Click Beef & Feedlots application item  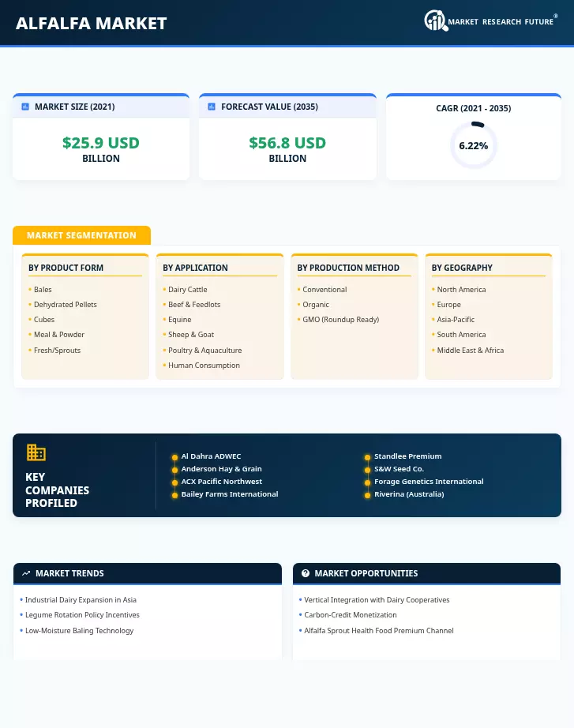(194, 305)
